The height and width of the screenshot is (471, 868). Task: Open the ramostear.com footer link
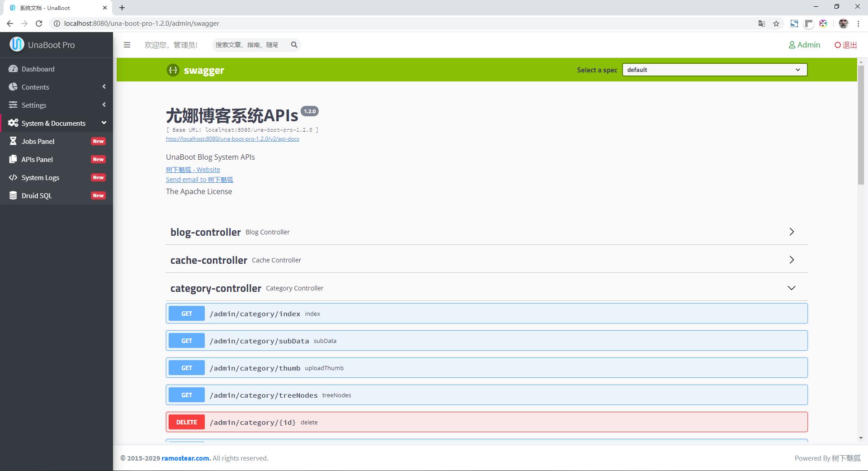(x=185, y=458)
